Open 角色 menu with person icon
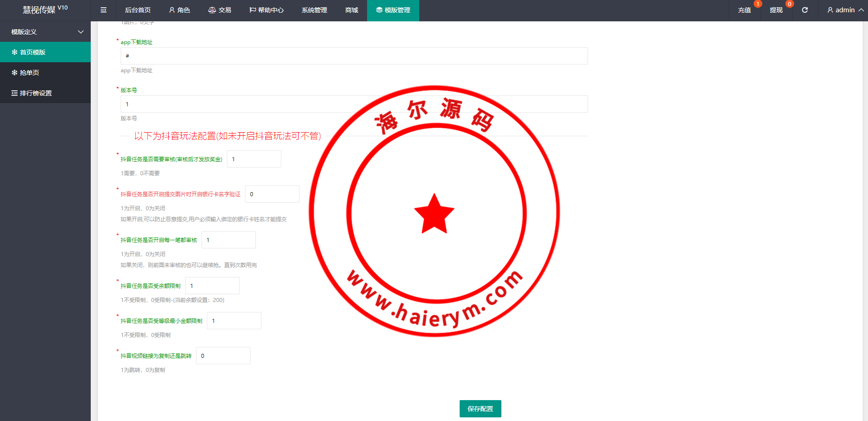Image resolution: width=868 pixels, height=421 pixels. pos(179,10)
